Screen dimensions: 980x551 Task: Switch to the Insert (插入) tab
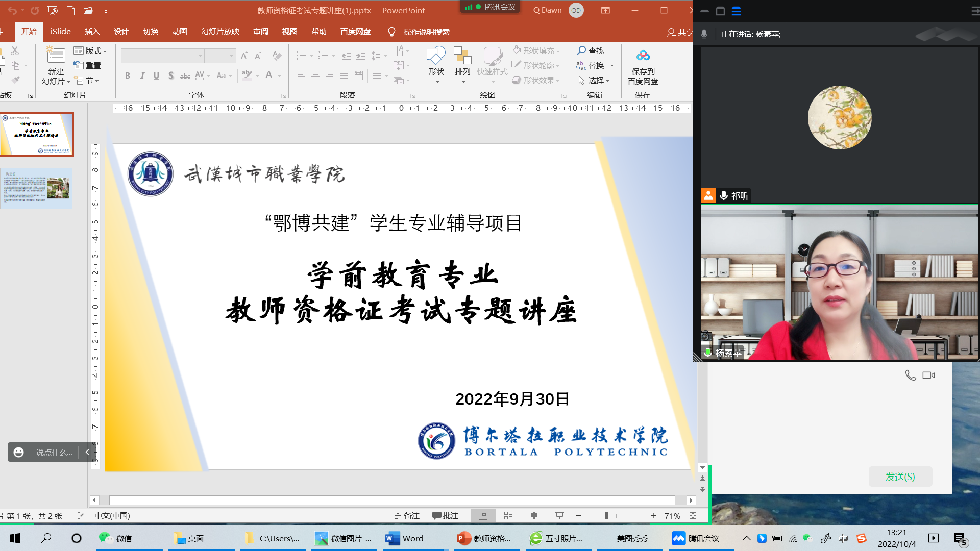92,32
